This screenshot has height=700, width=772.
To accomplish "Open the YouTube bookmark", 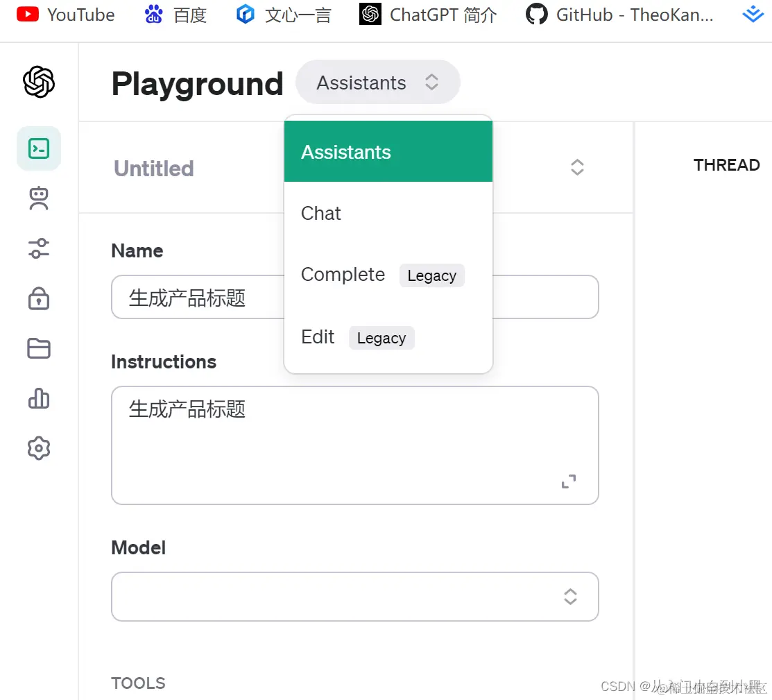I will click(65, 15).
